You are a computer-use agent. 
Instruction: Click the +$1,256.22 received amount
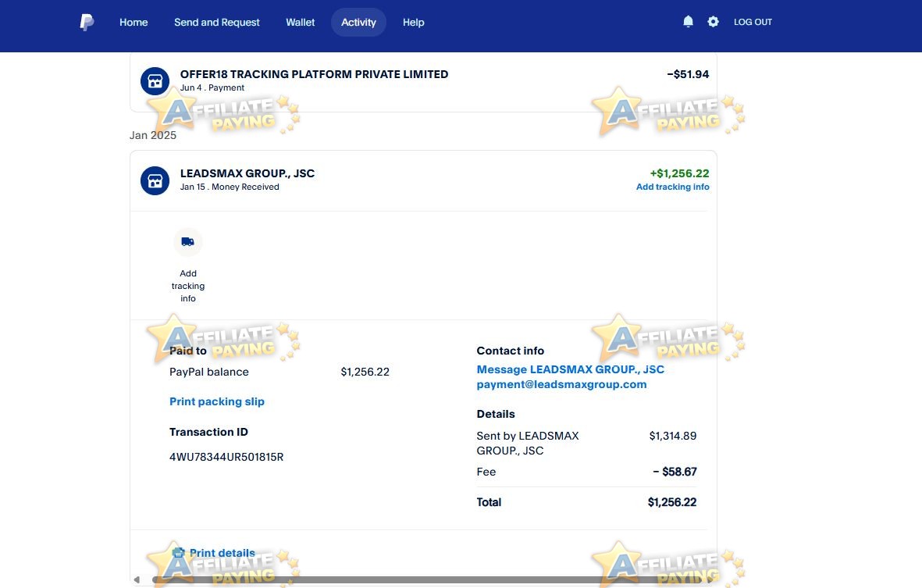click(679, 173)
